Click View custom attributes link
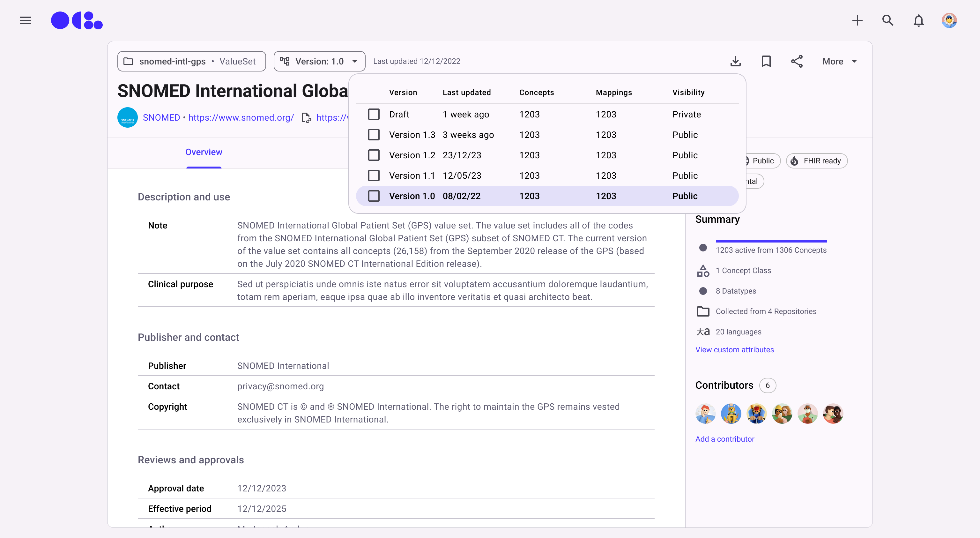Viewport: 980px width, 538px height. [x=734, y=349]
